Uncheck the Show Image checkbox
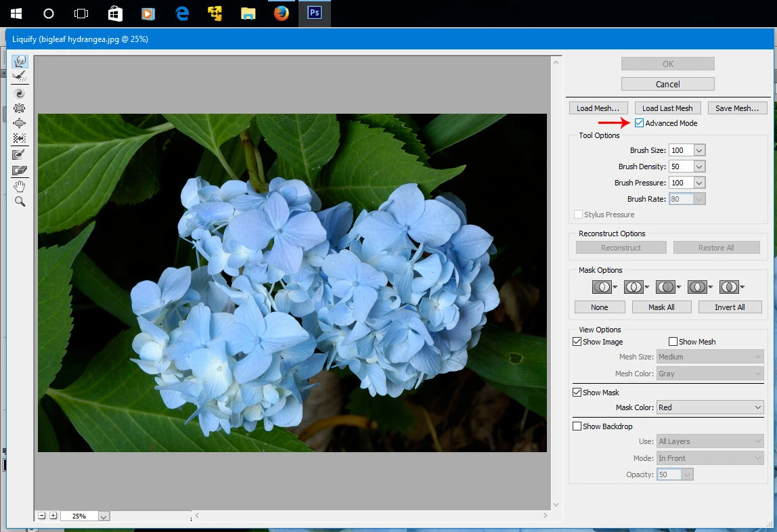 577,341
